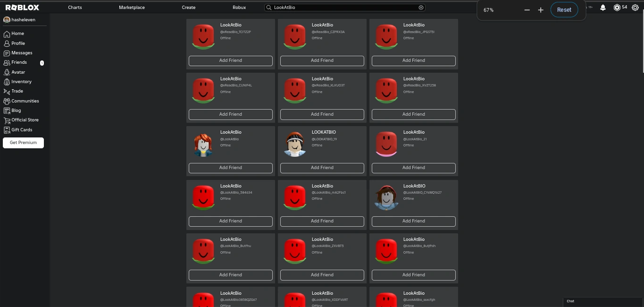Open the Chat bar

click(603, 301)
